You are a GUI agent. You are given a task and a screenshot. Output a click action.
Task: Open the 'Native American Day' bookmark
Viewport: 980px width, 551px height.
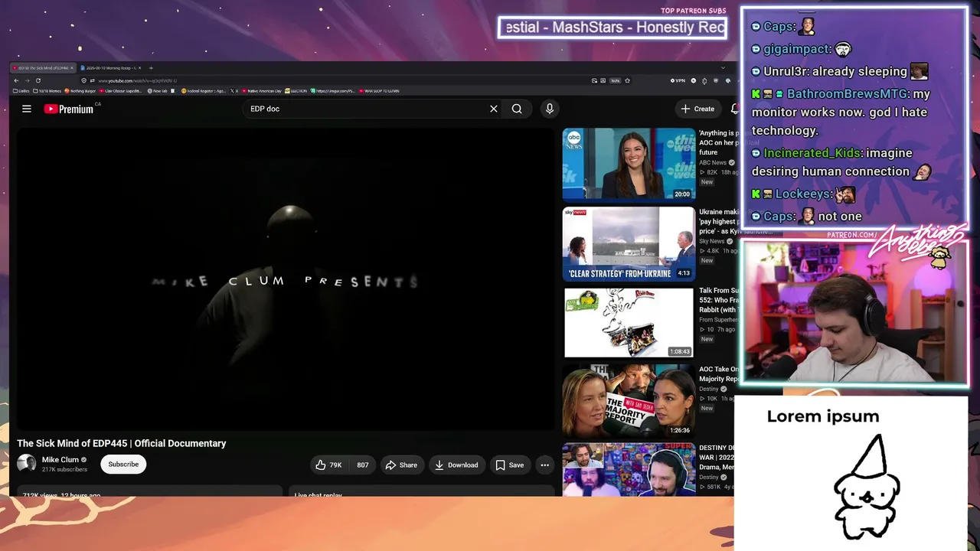pyautogui.click(x=262, y=91)
